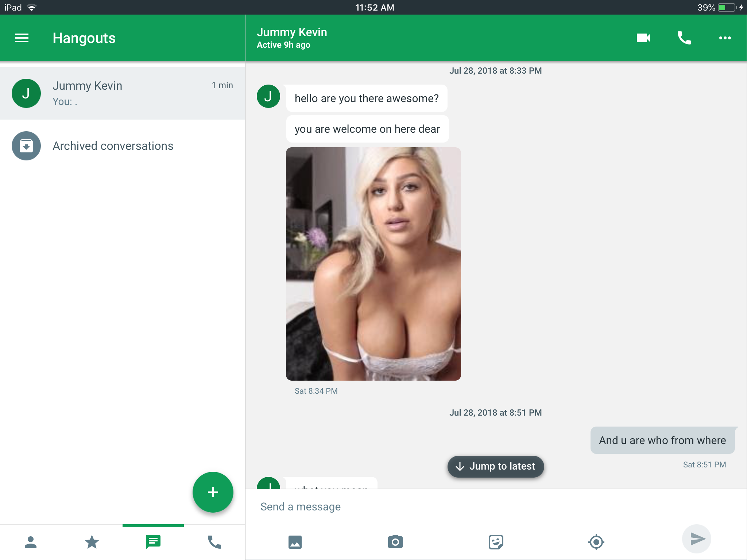Share current location in chat
The height and width of the screenshot is (560, 747).
coord(596,542)
